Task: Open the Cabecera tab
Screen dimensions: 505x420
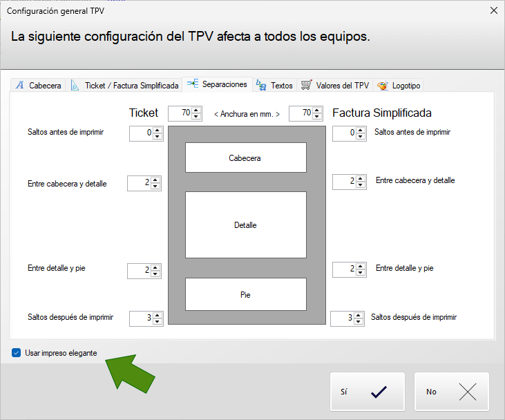Action: point(38,86)
